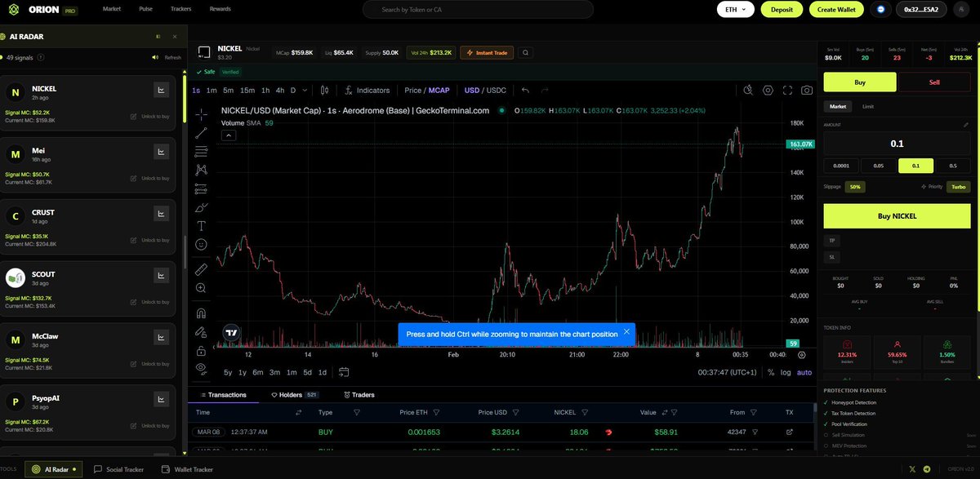The width and height of the screenshot is (980, 479).
Task: Open chart settings gear in toolbar
Action: coord(768,90)
